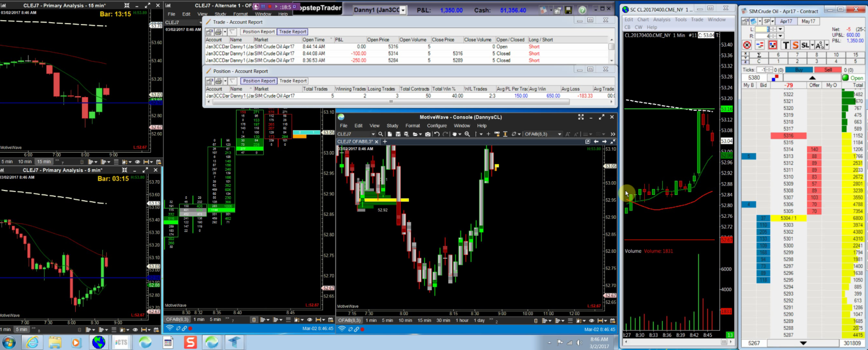Expand the SP dropdown arrow in the DOM
This screenshot has height=350, width=868.
tap(772, 21)
